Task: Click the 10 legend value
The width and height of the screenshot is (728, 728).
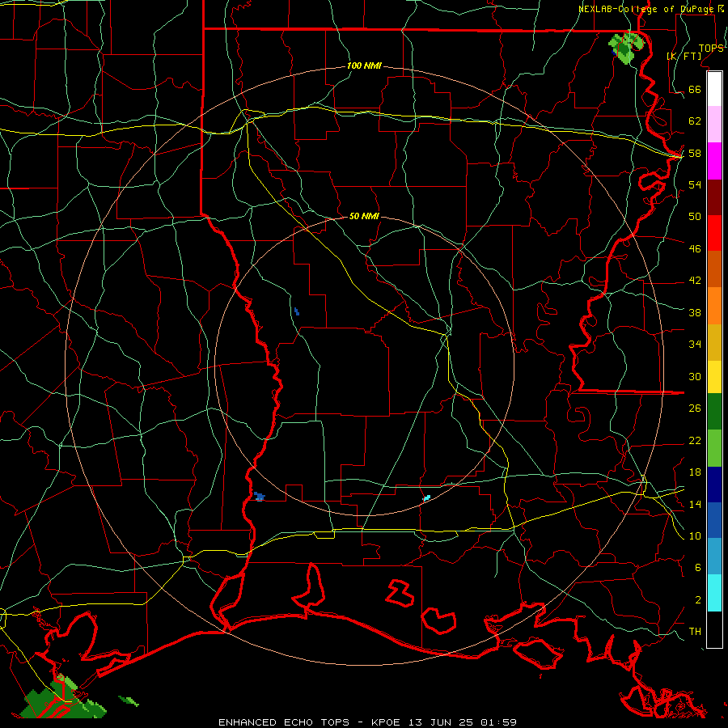Action: pyautogui.click(x=695, y=535)
